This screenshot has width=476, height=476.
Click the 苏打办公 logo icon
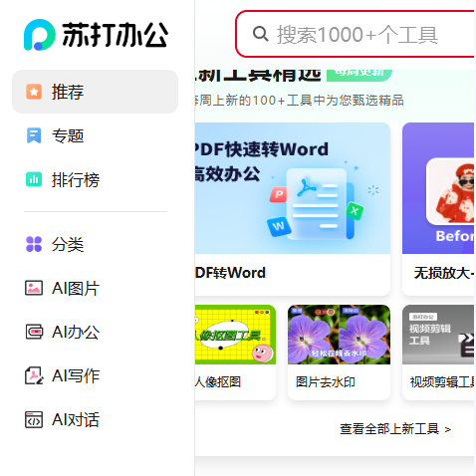tap(39, 35)
